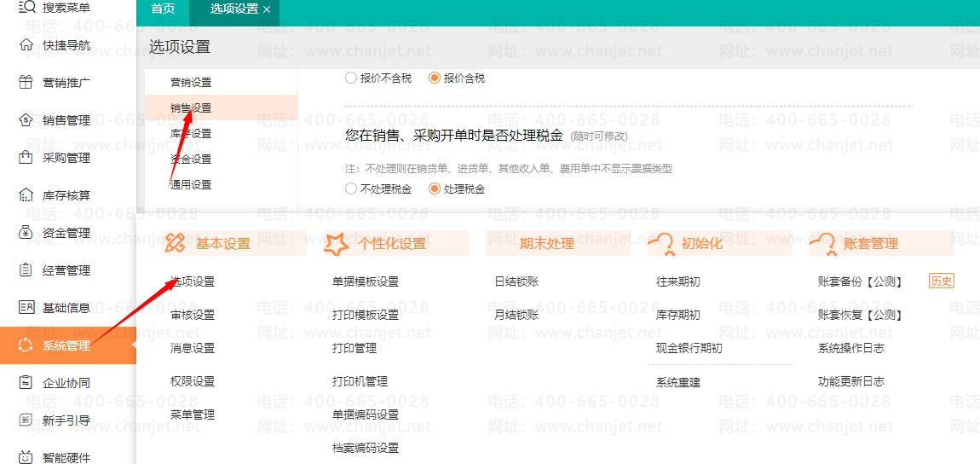
Task: Open the 经营管理 sidebar menu
Action: point(66,270)
